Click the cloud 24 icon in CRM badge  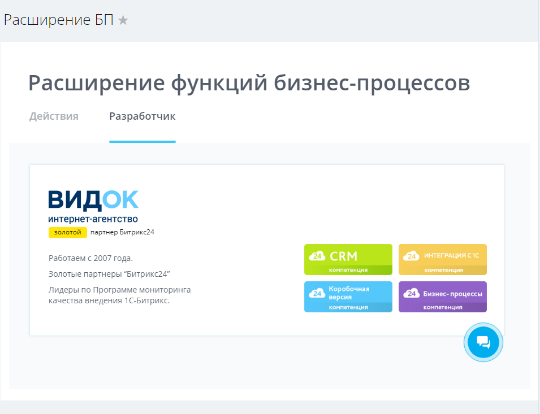317,256
